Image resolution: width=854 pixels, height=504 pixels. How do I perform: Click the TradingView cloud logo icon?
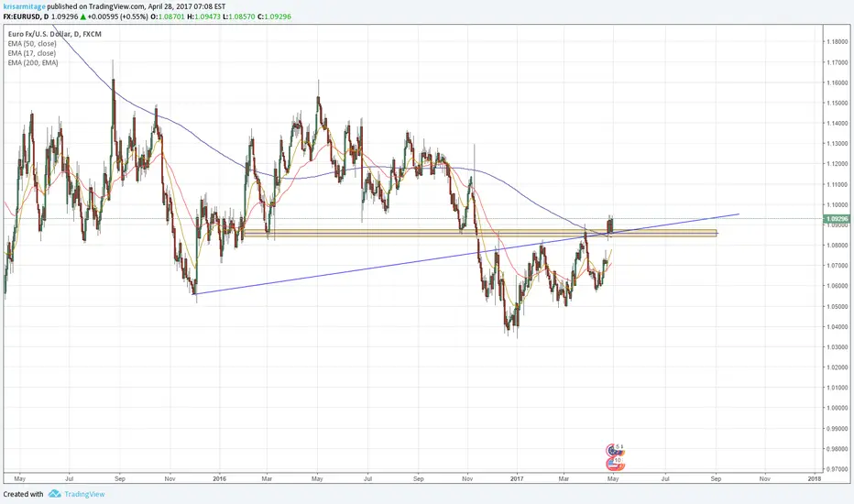[x=54, y=494]
